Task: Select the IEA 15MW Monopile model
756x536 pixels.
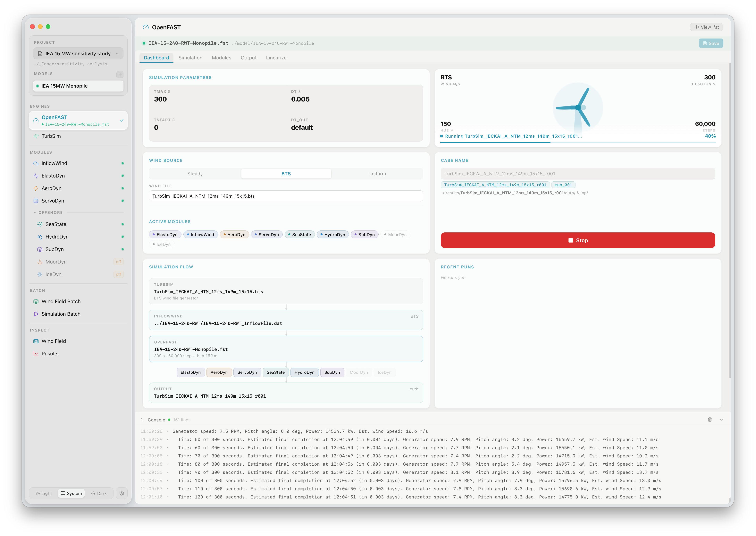Action: 78,86
